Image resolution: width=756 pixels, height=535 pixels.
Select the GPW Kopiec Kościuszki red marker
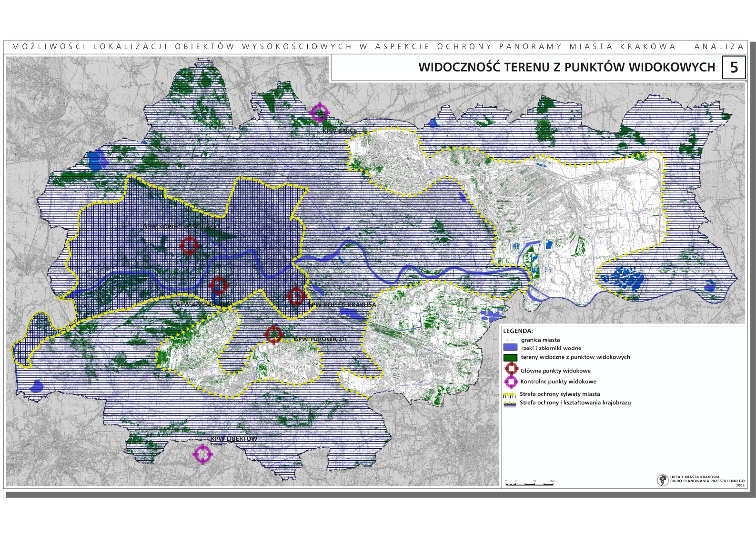click(189, 245)
